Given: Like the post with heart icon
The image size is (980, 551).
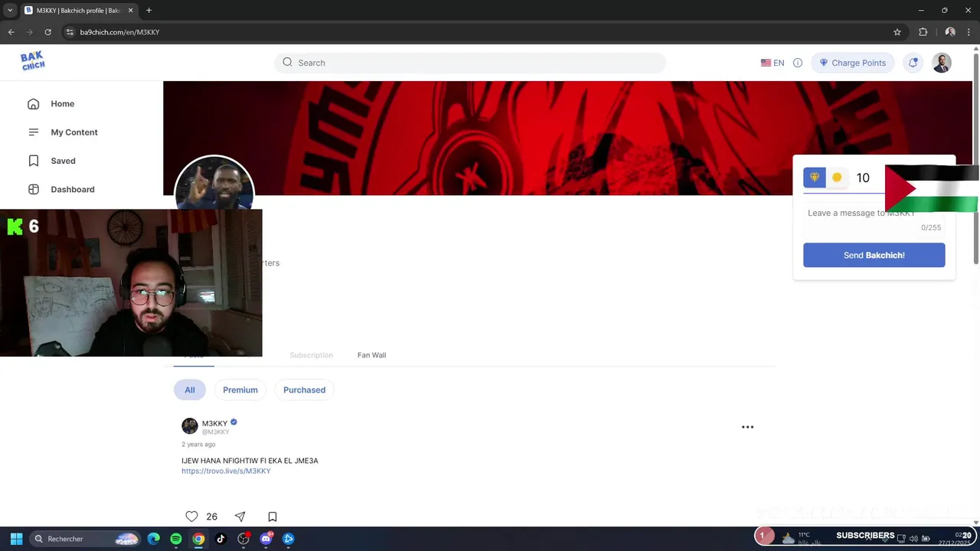Looking at the screenshot, I should pyautogui.click(x=191, y=517).
